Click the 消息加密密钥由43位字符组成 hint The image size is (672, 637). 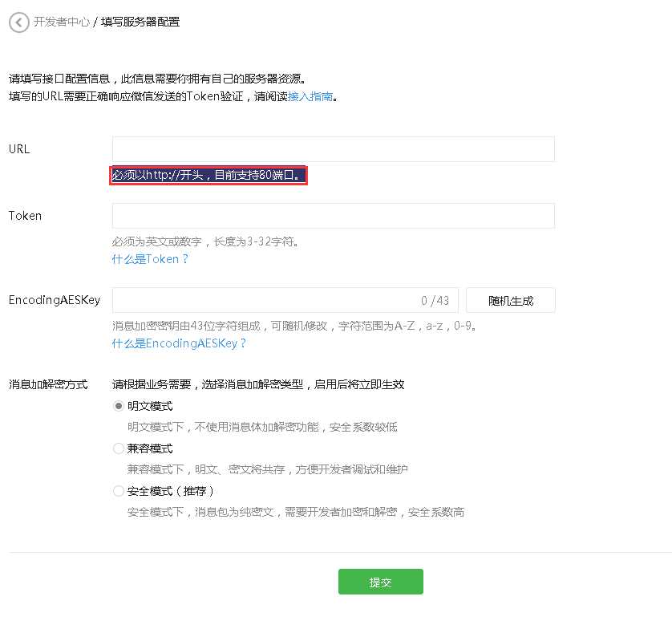click(x=294, y=326)
